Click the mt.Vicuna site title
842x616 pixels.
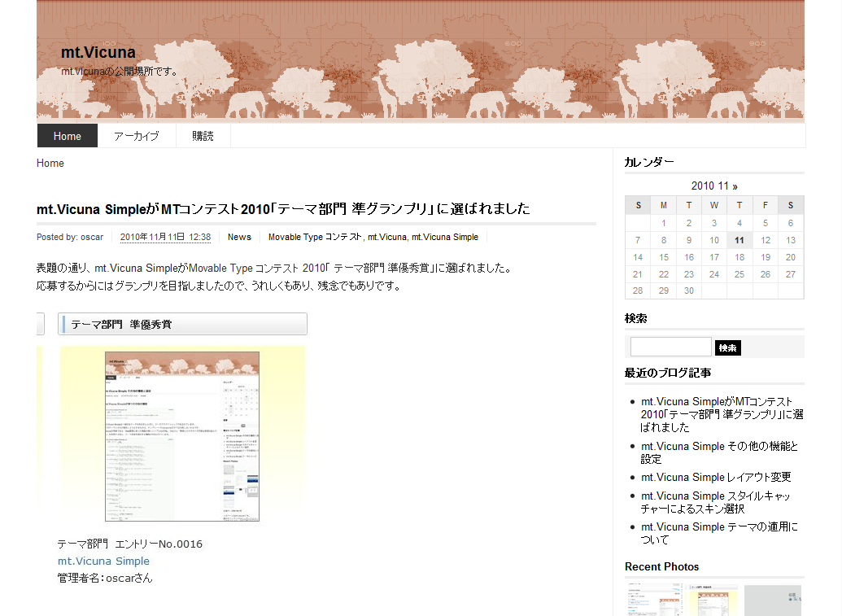(x=98, y=52)
